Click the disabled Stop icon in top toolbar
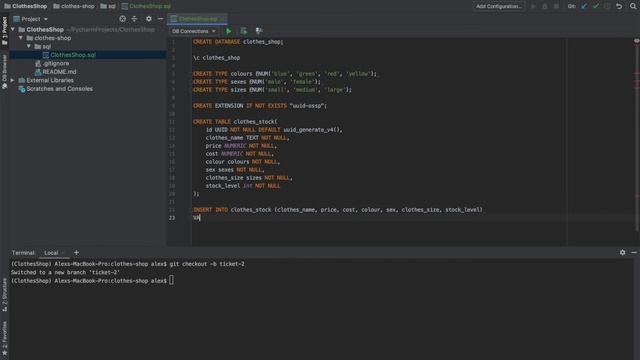 pyautogui.click(x=556, y=6)
